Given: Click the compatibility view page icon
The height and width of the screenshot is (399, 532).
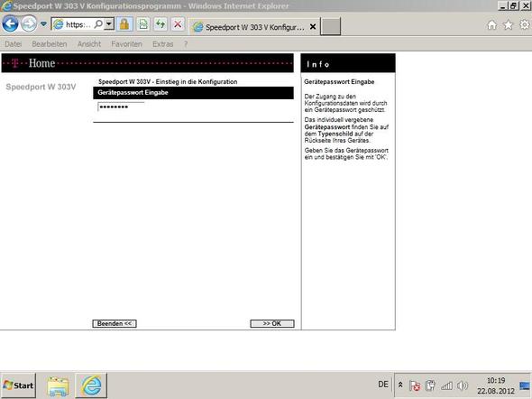Looking at the screenshot, I should click(143, 24).
